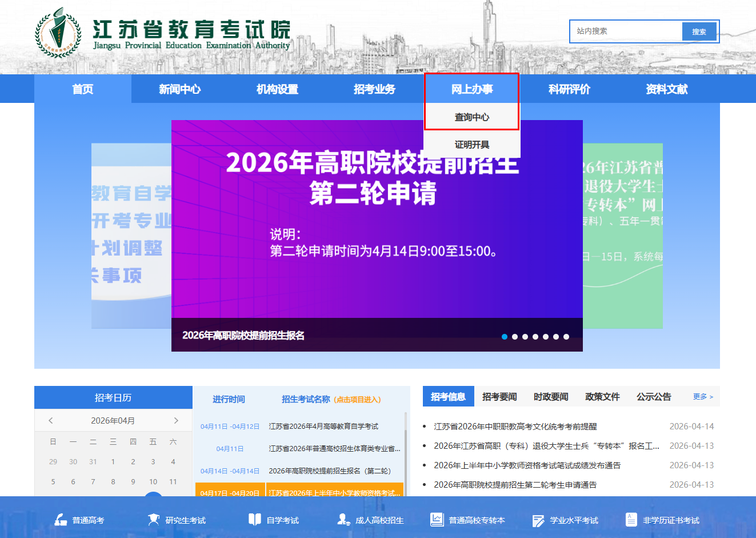Click the 学业水平考试 pencil icon
The height and width of the screenshot is (538, 756).
click(x=538, y=520)
